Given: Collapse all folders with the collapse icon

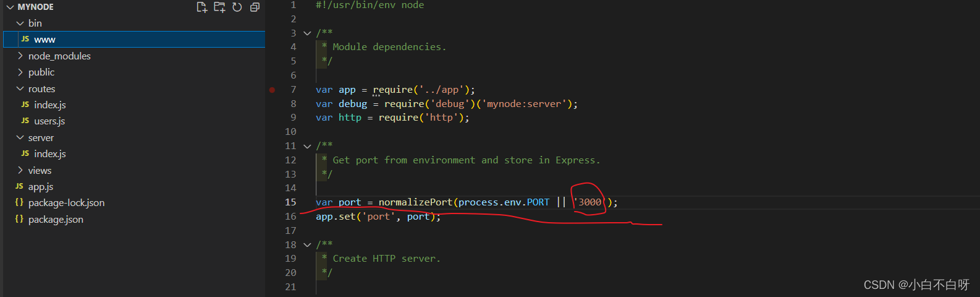Looking at the screenshot, I should [255, 7].
